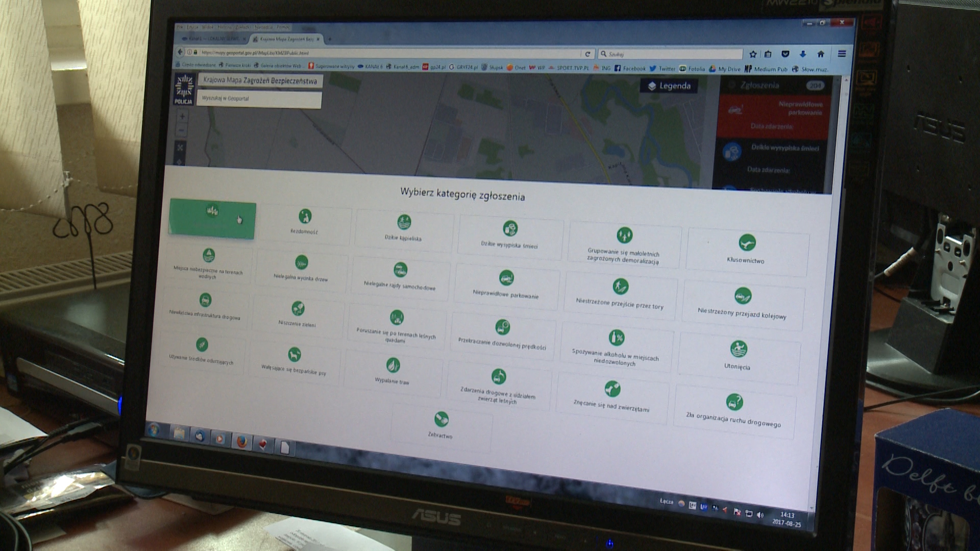Click the map full extent button

coord(180,147)
